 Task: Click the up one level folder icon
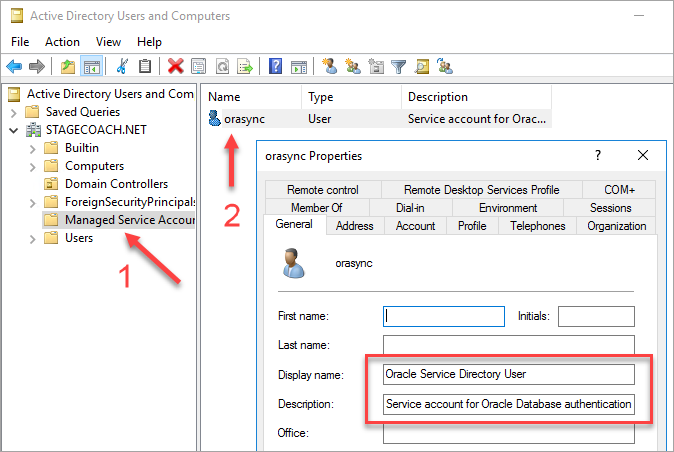tap(67, 67)
